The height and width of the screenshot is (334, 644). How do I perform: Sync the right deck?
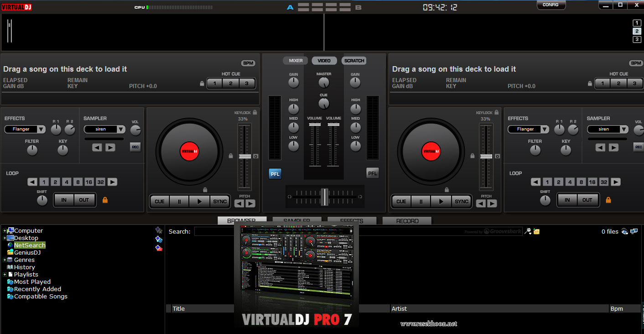coord(462,201)
